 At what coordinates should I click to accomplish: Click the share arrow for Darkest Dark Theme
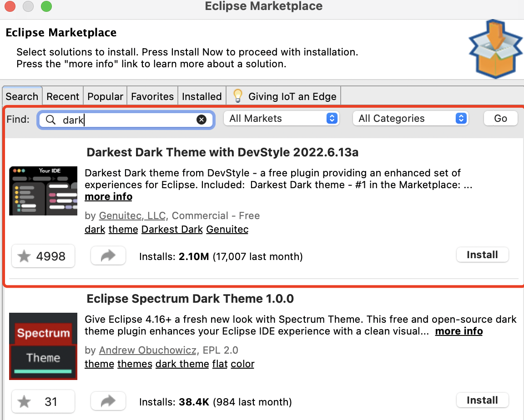click(x=108, y=255)
